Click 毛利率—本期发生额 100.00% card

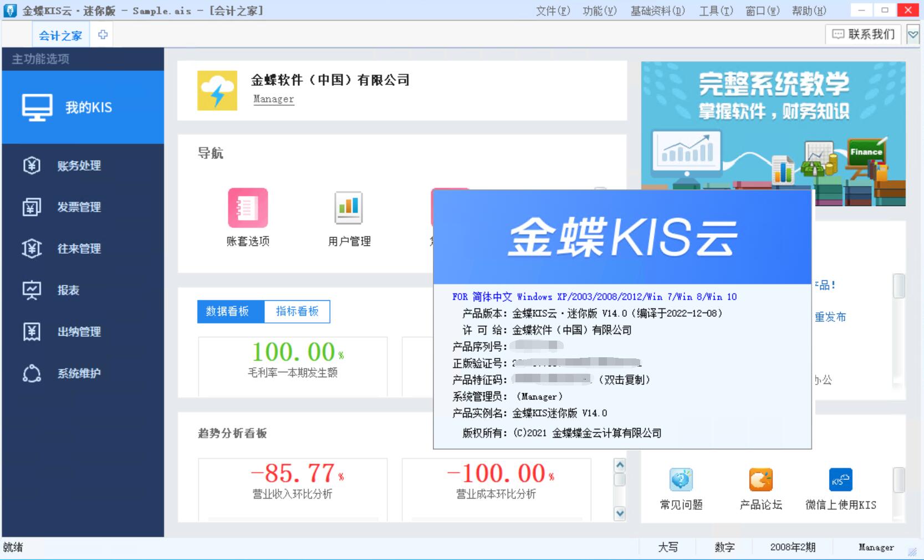coord(293,366)
